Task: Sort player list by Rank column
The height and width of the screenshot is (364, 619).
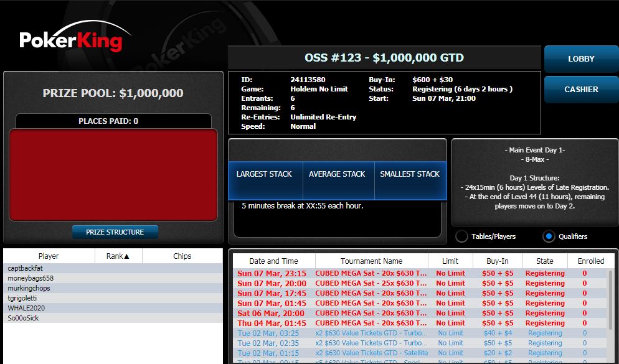Action: point(118,256)
